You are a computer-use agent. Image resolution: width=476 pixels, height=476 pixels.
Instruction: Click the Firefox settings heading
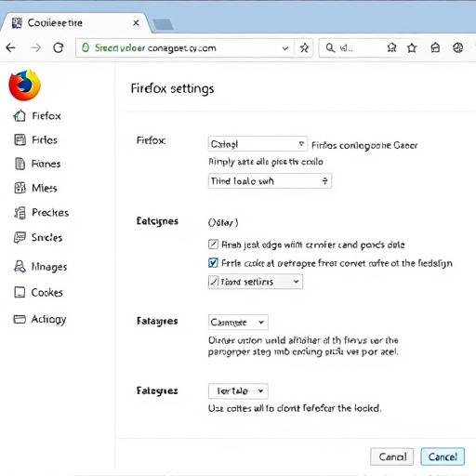coord(172,88)
